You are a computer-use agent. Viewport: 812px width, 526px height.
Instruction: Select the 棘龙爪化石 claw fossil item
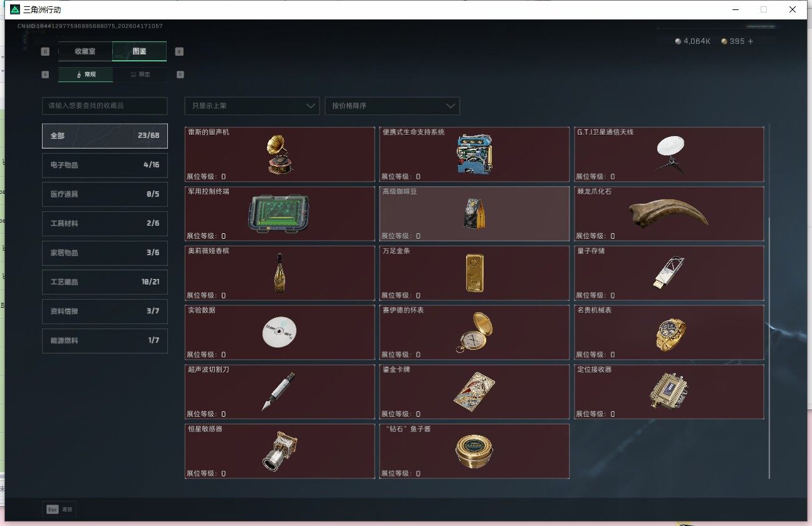click(669, 214)
